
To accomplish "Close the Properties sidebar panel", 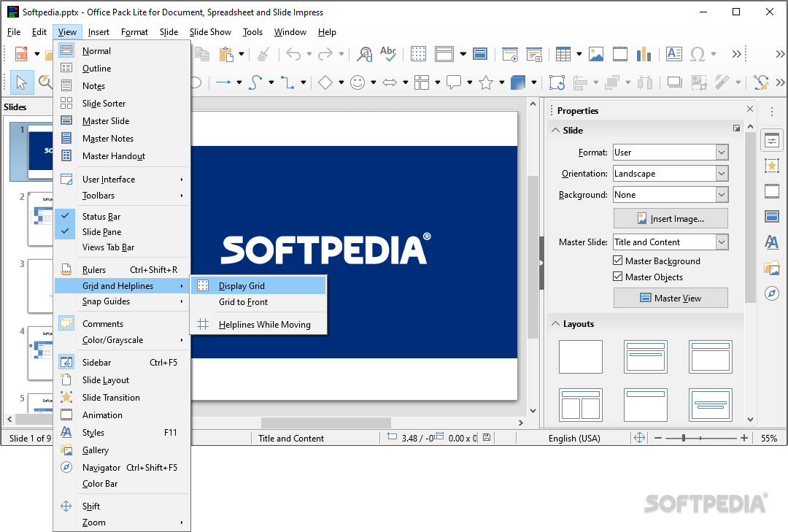I will pos(750,109).
